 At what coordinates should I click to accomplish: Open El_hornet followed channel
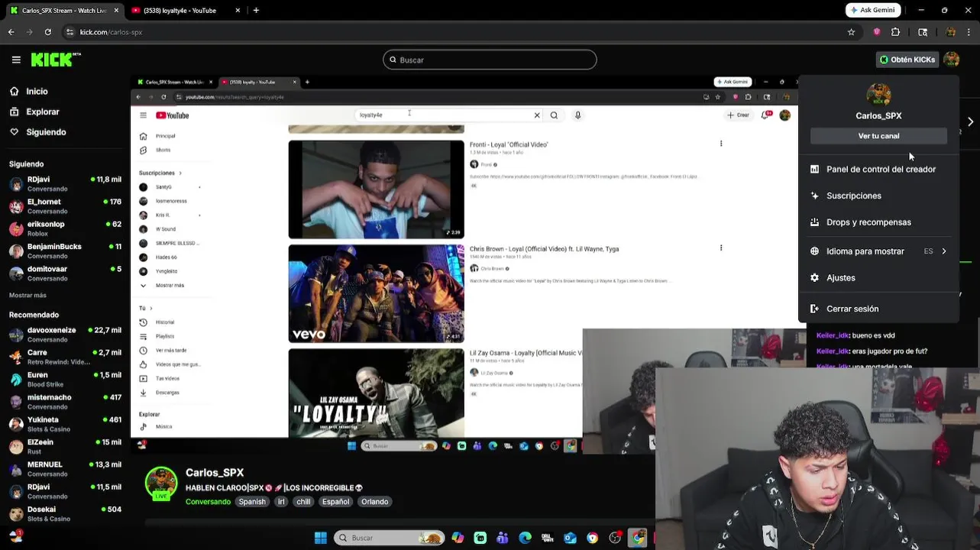pos(65,206)
